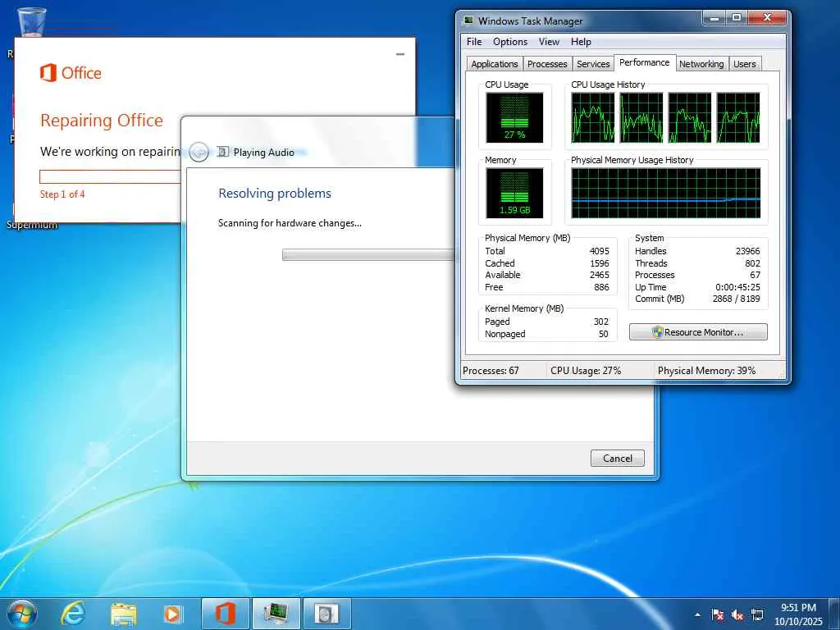This screenshot has height=630, width=840.
Task: Click the 'Step 1 of 4' text
Action: (62, 194)
